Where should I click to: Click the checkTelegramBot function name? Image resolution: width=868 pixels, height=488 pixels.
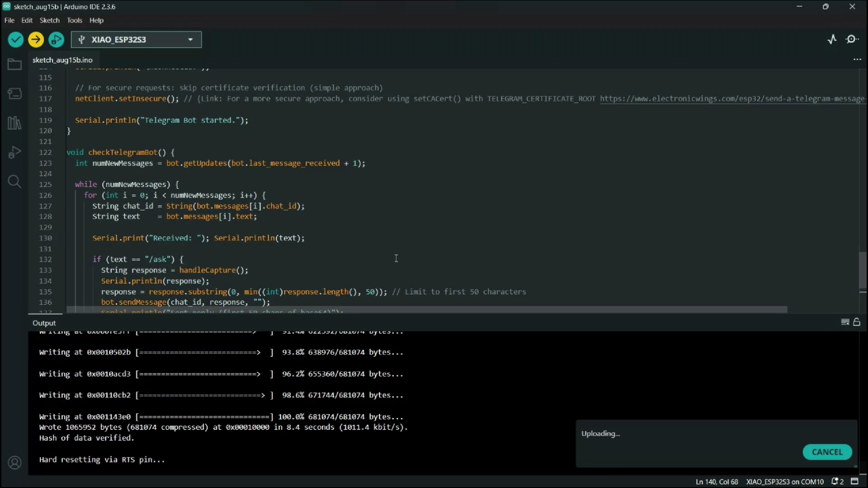[123, 152]
